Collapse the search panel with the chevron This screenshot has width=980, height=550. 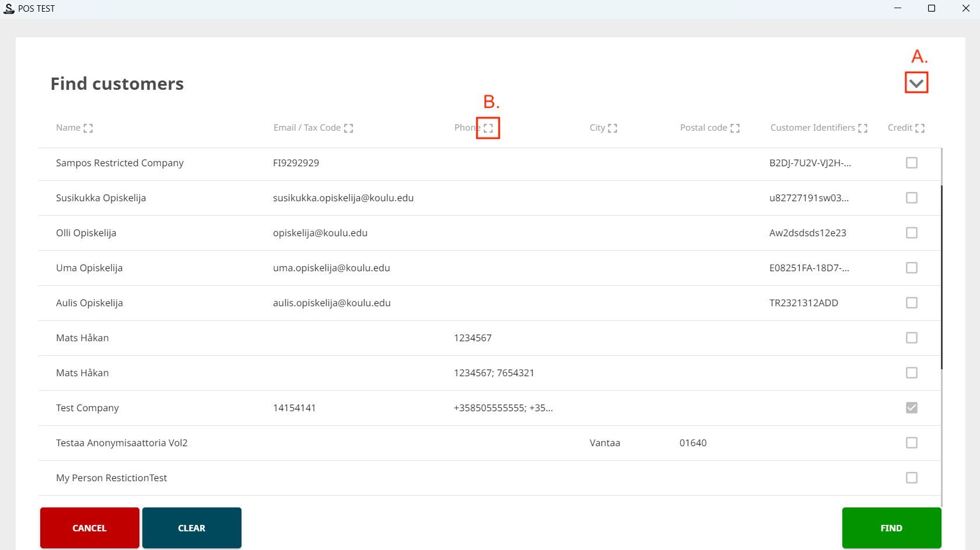[916, 82]
